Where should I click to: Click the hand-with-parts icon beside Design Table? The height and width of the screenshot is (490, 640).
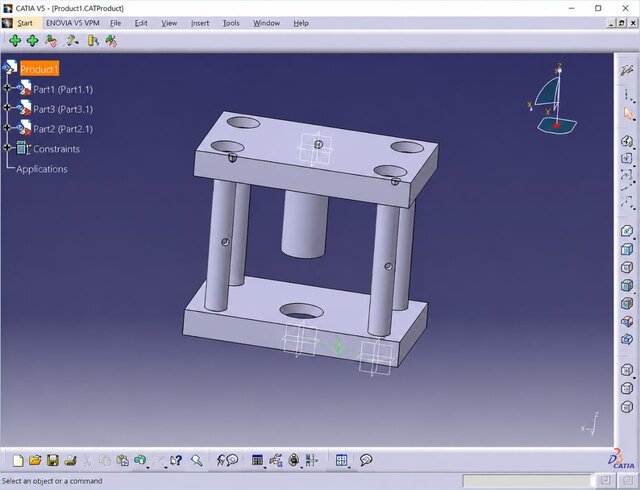(276, 461)
